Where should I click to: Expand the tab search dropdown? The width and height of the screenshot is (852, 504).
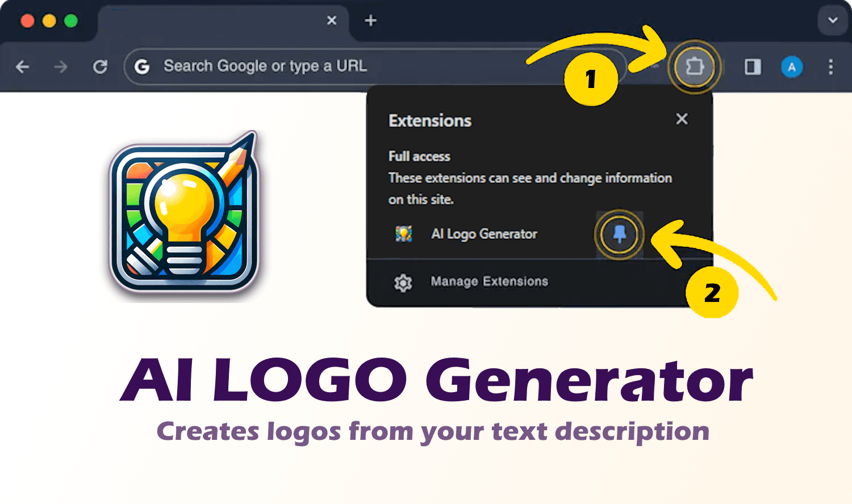833,20
